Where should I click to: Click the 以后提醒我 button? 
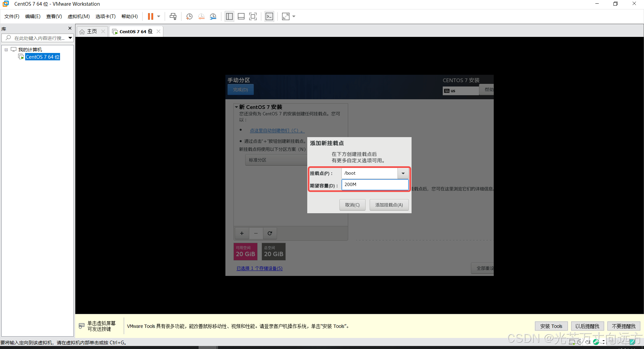click(587, 326)
